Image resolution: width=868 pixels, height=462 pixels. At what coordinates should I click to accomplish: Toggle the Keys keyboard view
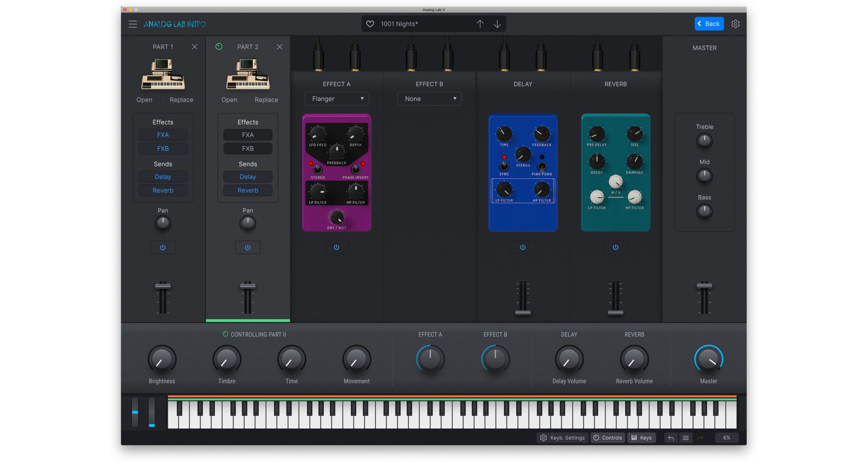tap(642, 438)
